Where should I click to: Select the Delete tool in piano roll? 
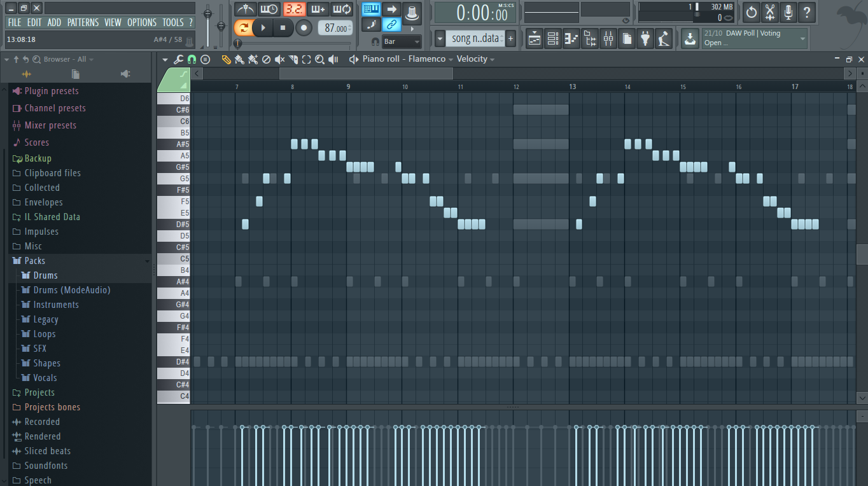pyautogui.click(x=266, y=59)
